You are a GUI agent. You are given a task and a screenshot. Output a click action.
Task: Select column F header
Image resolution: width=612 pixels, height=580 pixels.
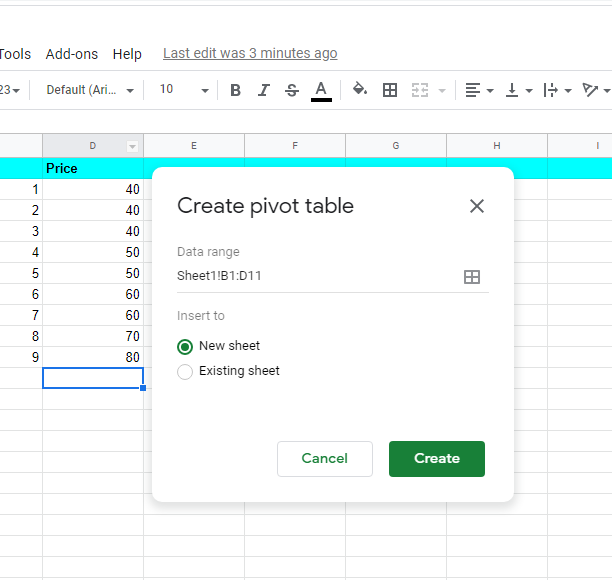(x=295, y=146)
